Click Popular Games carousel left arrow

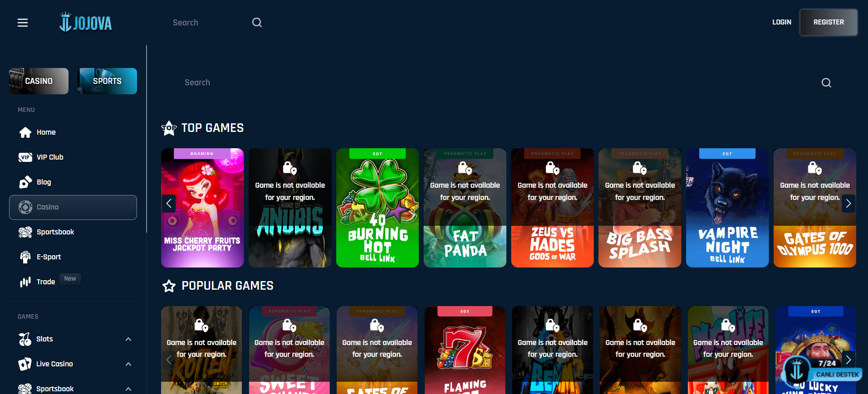pos(169,360)
